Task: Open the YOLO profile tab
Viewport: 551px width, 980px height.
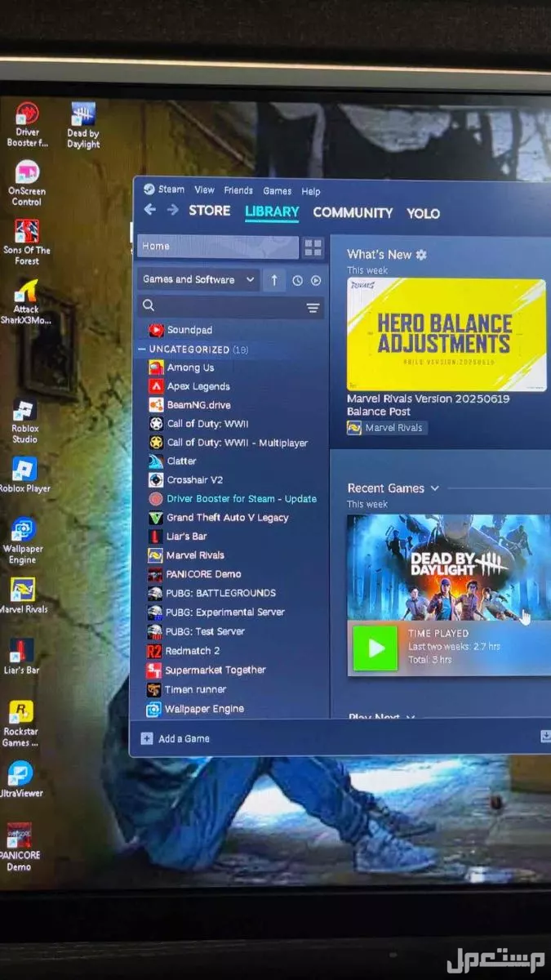Action: (423, 213)
